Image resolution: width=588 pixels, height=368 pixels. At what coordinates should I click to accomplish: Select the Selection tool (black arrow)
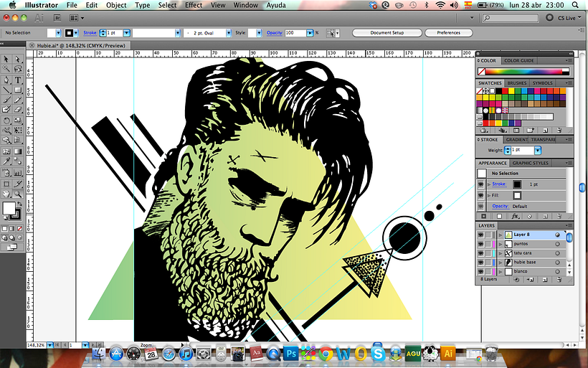click(6, 60)
